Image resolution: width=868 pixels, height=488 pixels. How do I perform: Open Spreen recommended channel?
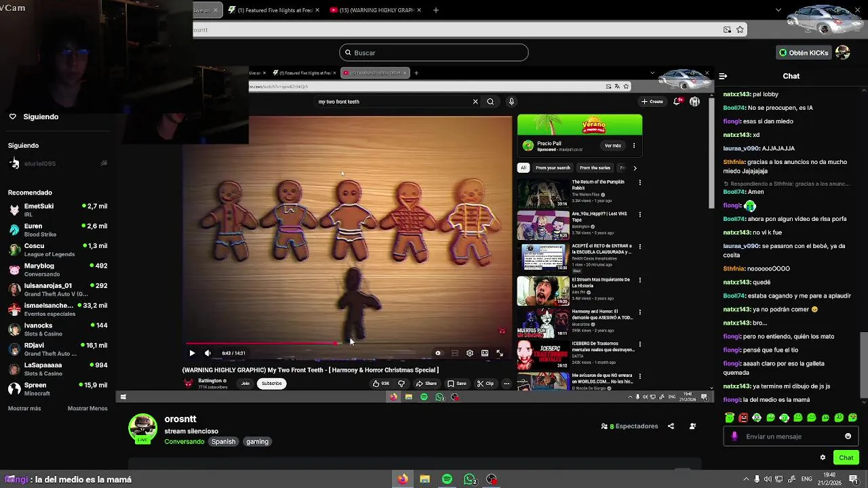tap(58, 389)
